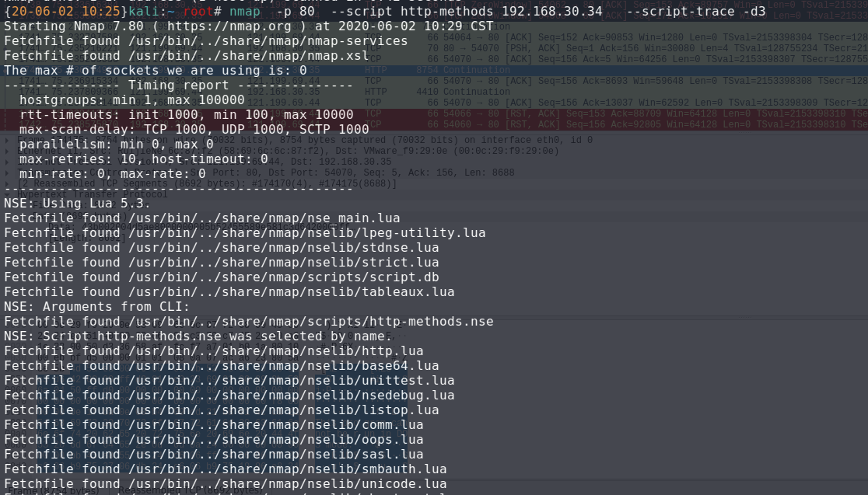This screenshot has width=868, height=495.
Task: Click the red 'root' username in the prompt
Action: 198,11
